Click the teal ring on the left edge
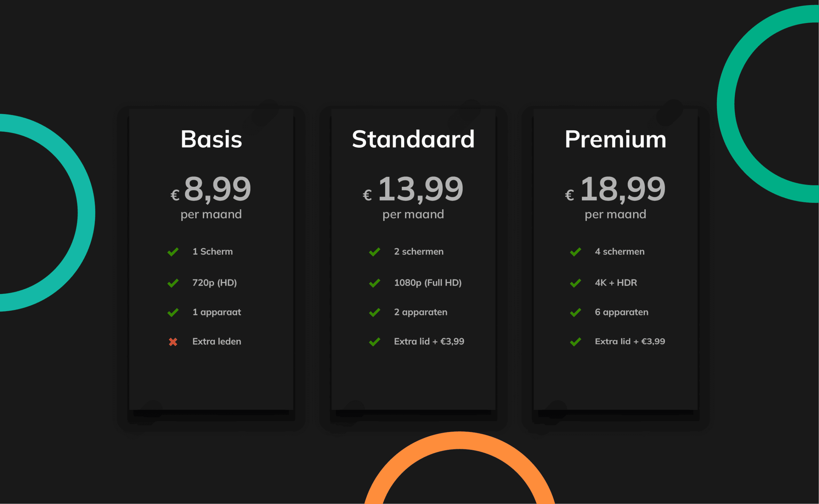The height and width of the screenshot is (504, 819). [x=86, y=213]
